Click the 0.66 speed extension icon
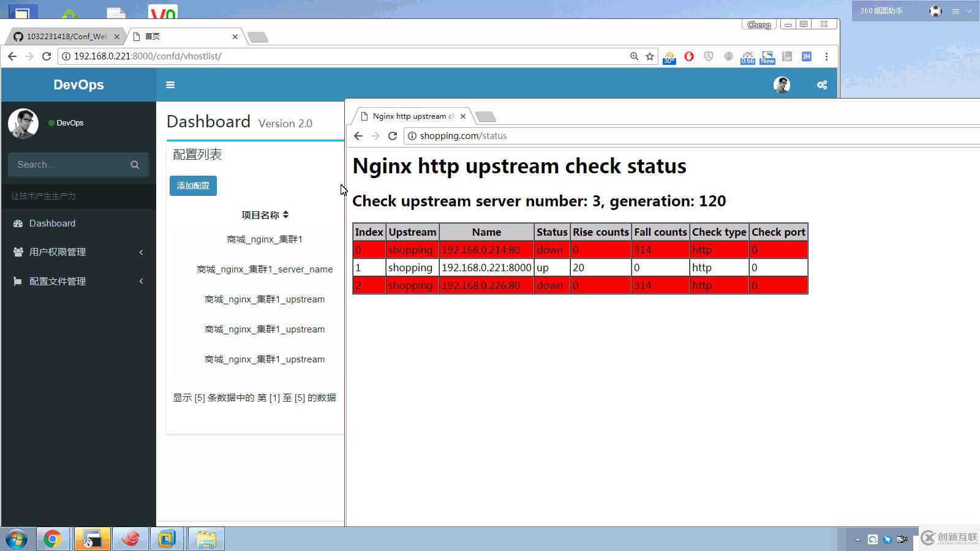 (x=748, y=58)
